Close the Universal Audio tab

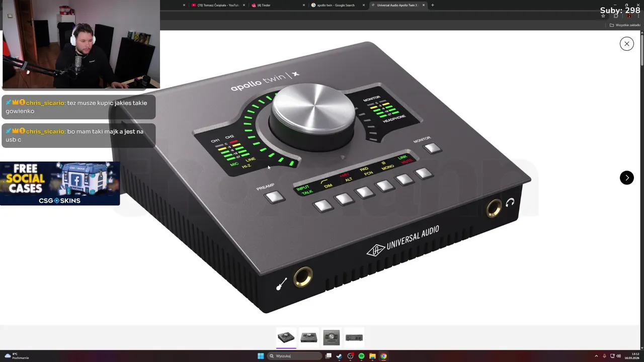424,5
